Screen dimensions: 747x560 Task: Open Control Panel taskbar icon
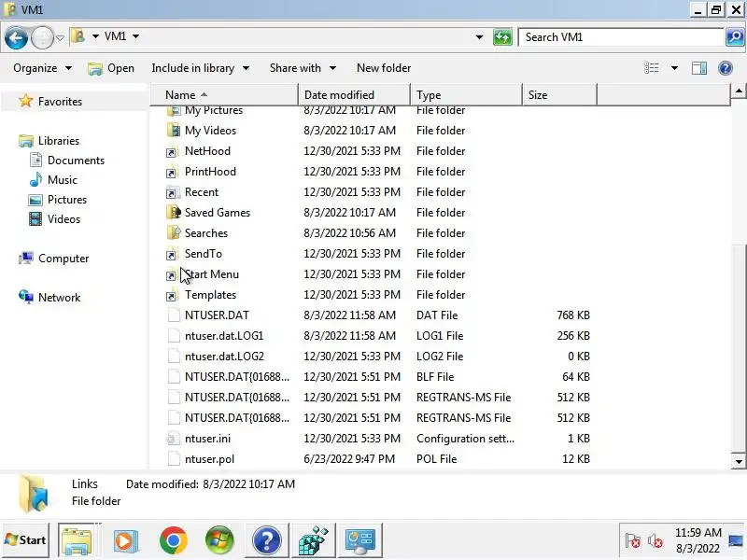pos(360,540)
